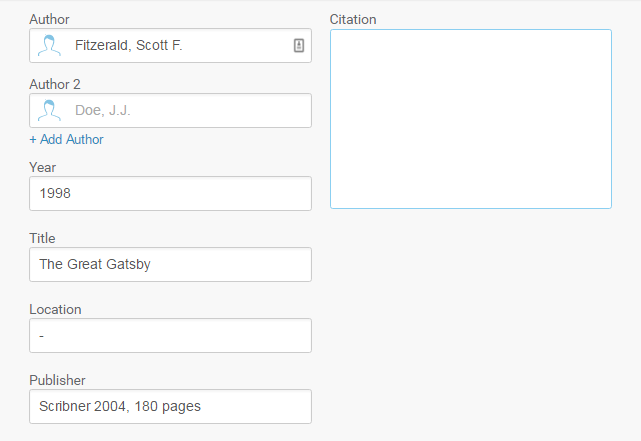Click the person icon in Author field
641x441 pixels.
tap(49, 45)
